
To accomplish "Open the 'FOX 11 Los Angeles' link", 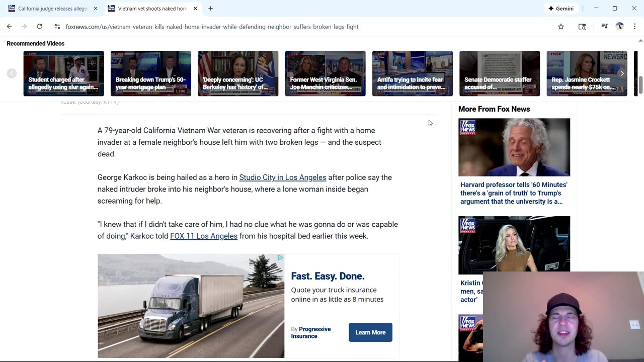I will 204,236.
